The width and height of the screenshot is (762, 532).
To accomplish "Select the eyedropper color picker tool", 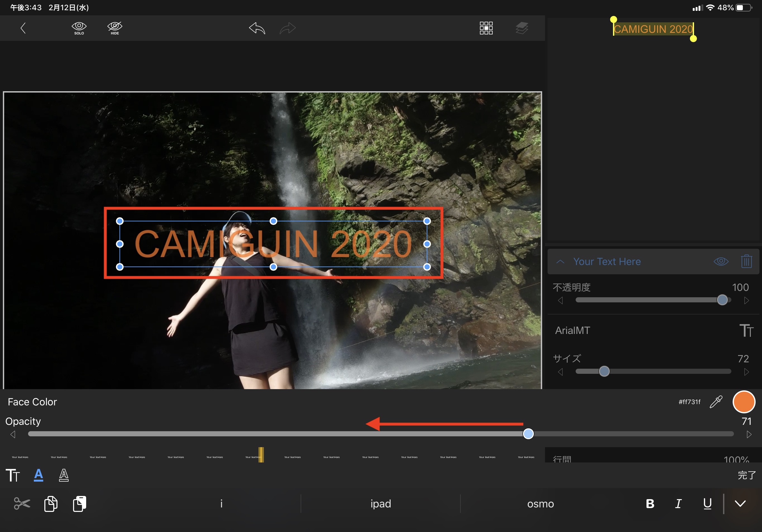I will [x=715, y=402].
